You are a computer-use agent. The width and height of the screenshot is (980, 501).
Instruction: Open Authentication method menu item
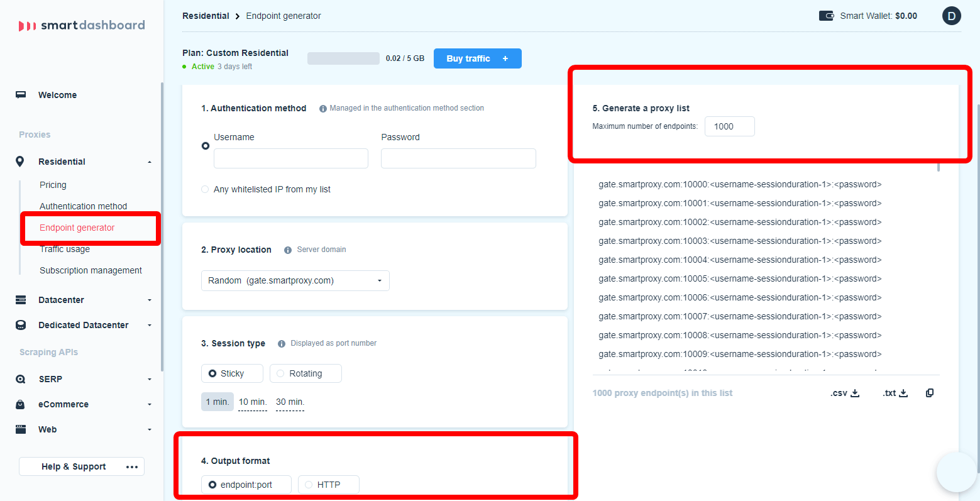click(83, 206)
